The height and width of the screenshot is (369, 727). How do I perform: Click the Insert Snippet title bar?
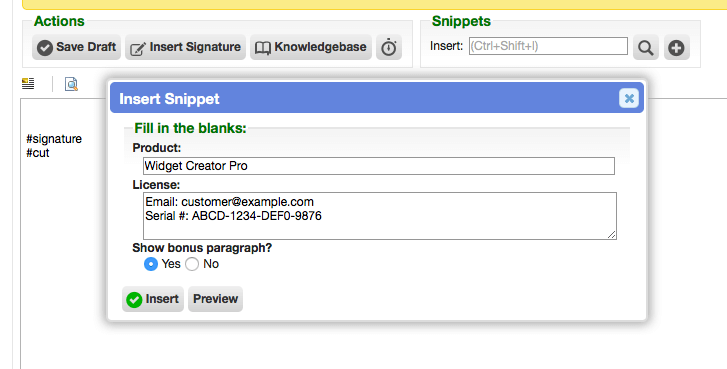[x=377, y=98]
